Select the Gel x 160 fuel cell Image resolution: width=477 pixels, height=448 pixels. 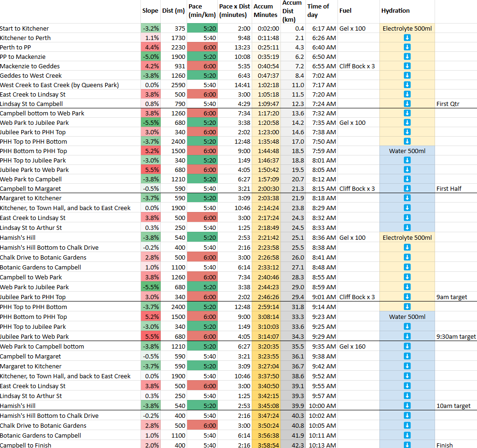tap(352, 346)
